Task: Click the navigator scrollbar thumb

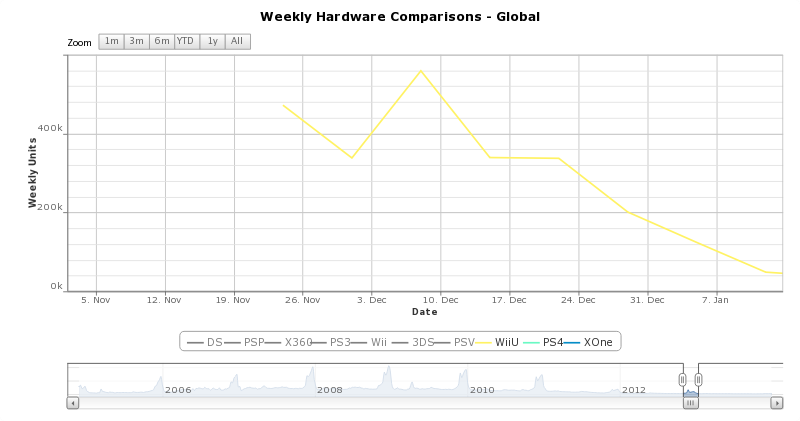Action: pyautogui.click(x=690, y=403)
